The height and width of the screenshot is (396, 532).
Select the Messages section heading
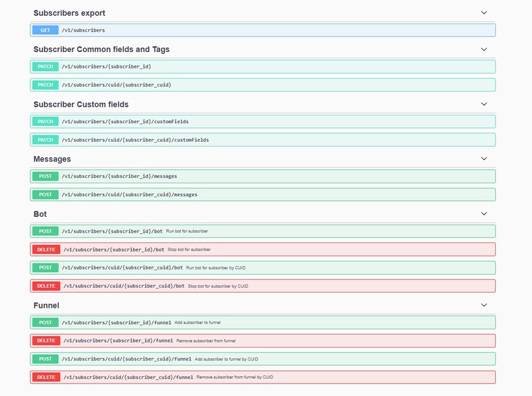(x=52, y=159)
